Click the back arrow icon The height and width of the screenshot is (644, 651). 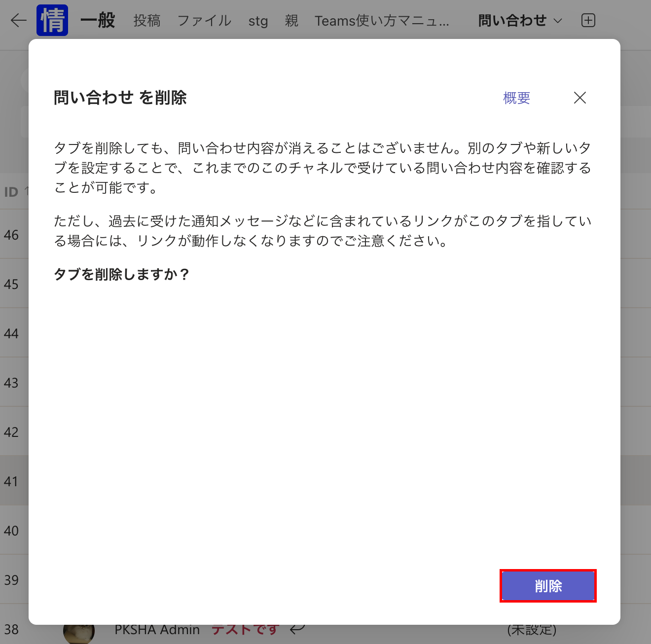[x=18, y=20]
